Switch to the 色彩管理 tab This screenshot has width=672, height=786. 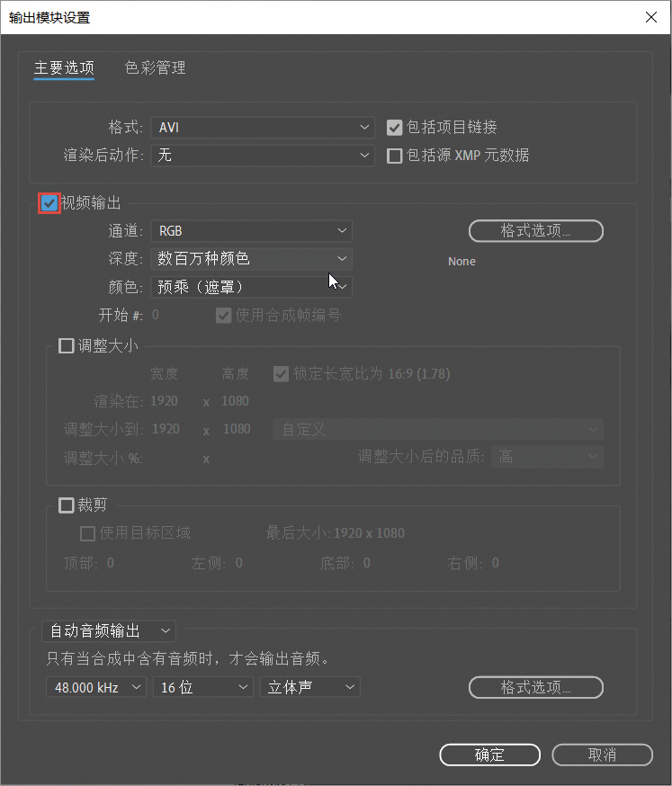point(155,67)
